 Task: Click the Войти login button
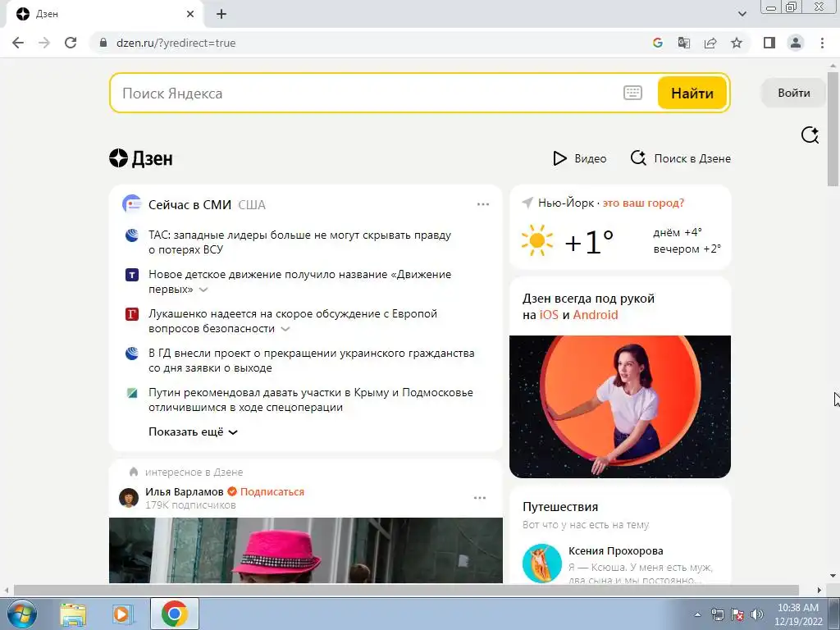(793, 93)
